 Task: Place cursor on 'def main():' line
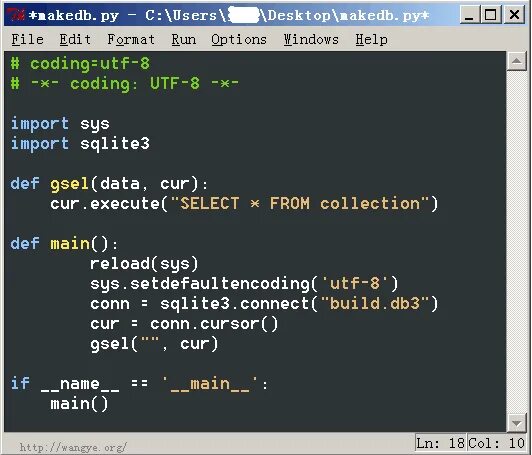click(x=64, y=243)
